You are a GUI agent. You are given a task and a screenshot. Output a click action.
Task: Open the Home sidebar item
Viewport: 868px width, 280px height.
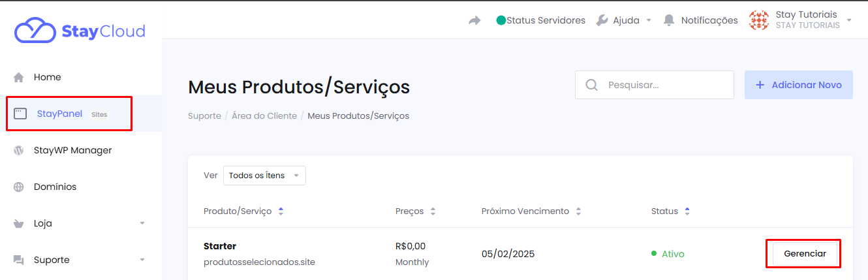pyautogui.click(x=81, y=77)
